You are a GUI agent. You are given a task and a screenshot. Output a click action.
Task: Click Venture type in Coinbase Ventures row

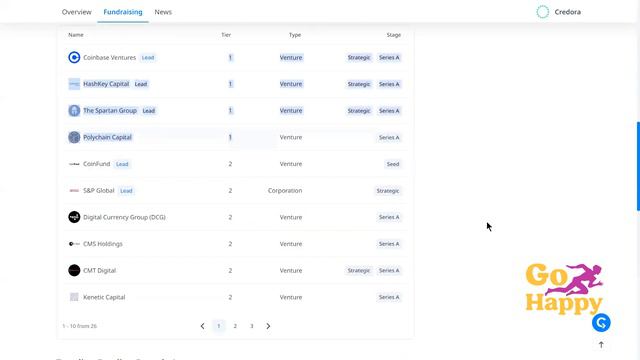[x=291, y=58]
